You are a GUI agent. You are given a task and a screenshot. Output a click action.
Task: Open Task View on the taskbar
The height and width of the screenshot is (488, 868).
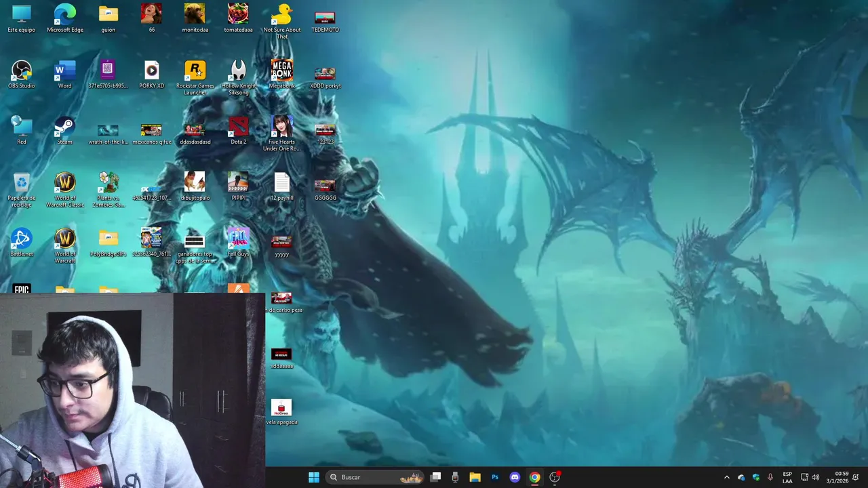(436, 477)
